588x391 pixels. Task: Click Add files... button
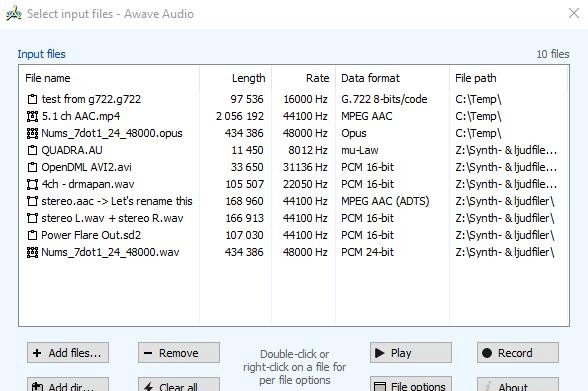68,353
